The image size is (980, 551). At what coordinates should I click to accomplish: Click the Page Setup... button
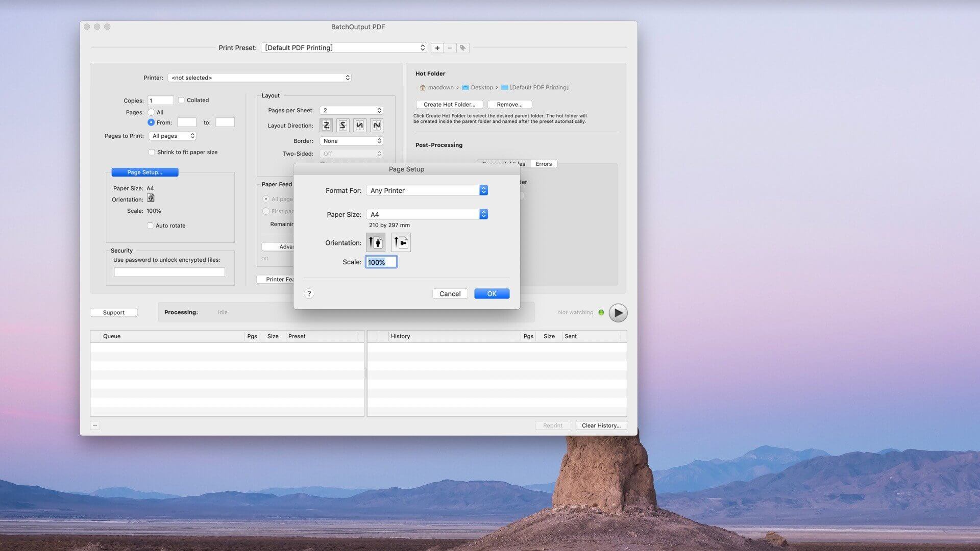click(145, 172)
